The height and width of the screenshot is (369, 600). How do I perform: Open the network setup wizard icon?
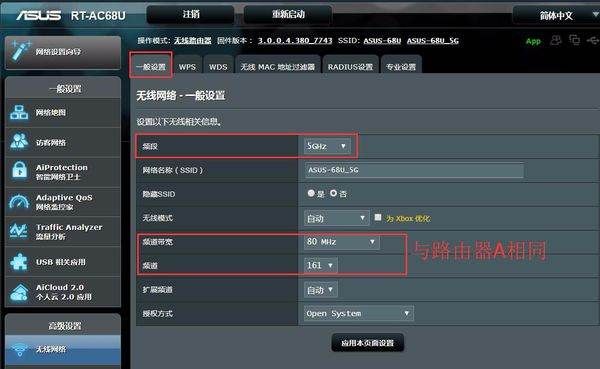point(21,52)
